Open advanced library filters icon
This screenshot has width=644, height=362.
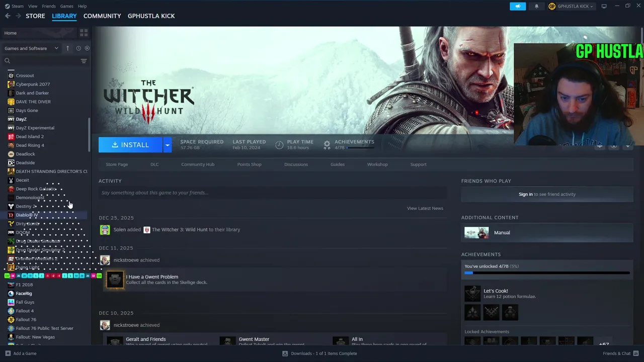point(84,61)
